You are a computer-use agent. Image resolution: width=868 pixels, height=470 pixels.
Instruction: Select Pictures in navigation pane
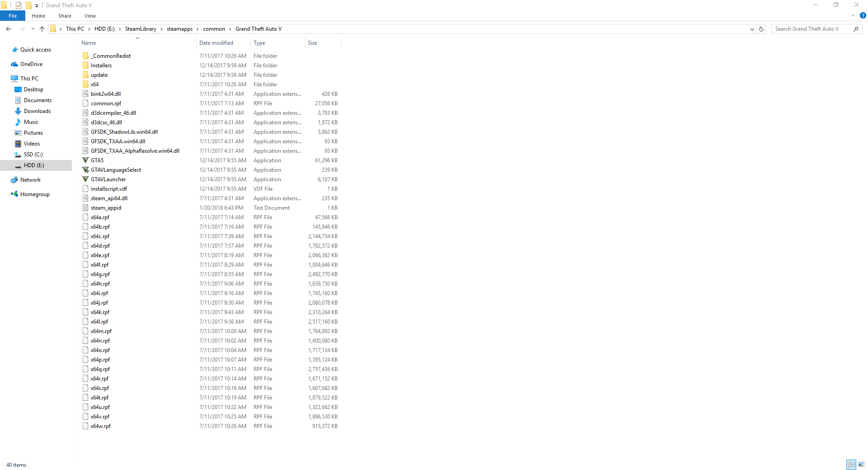pos(33,133)
